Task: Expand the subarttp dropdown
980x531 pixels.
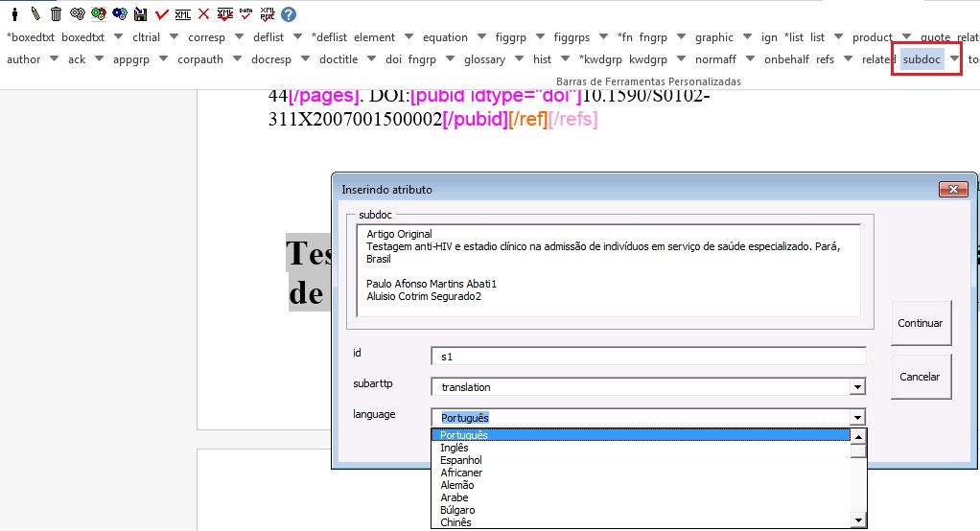Action: (856, 387)
